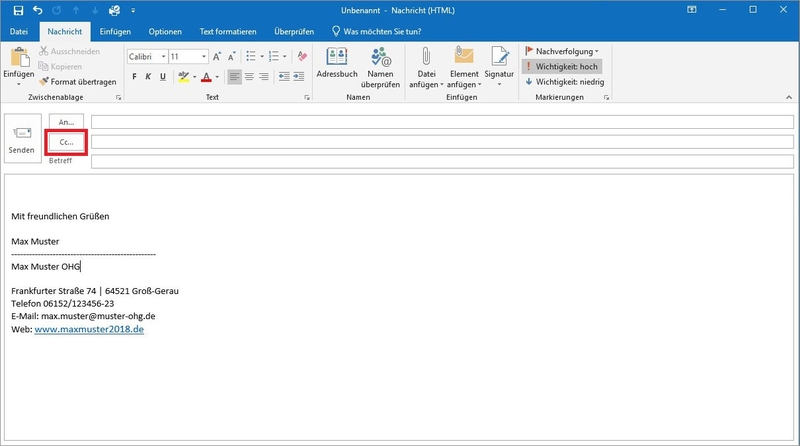Click Namen überprüfen
Screen dimensions: 800x446
point(380,68)
